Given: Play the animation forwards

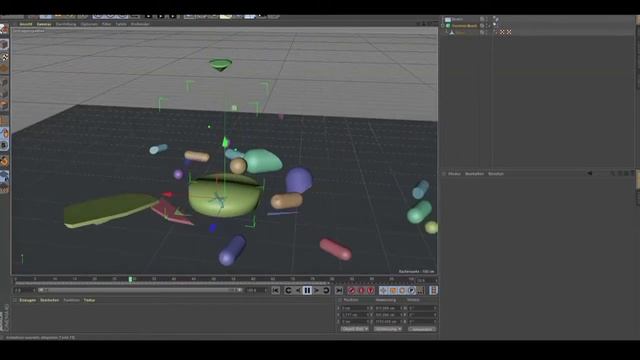Looking at the screenshot, I should click(317, 290).
